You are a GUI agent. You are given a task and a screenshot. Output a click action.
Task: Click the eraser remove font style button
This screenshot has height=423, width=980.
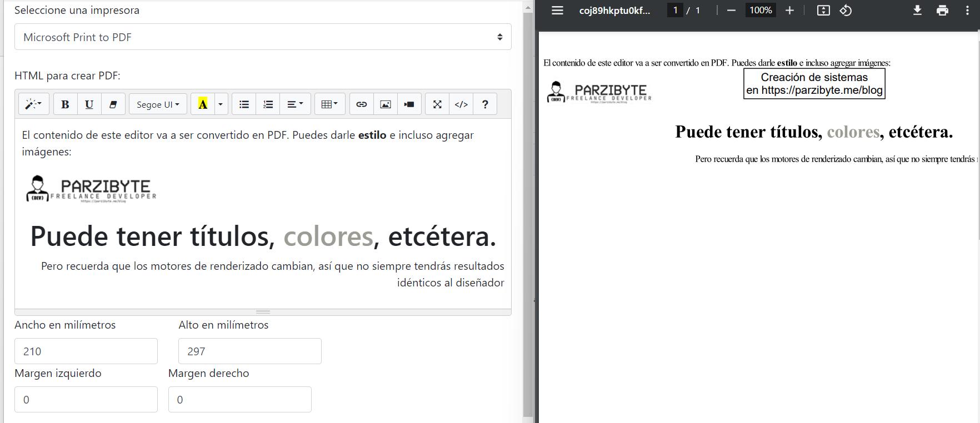pos(113,104)
